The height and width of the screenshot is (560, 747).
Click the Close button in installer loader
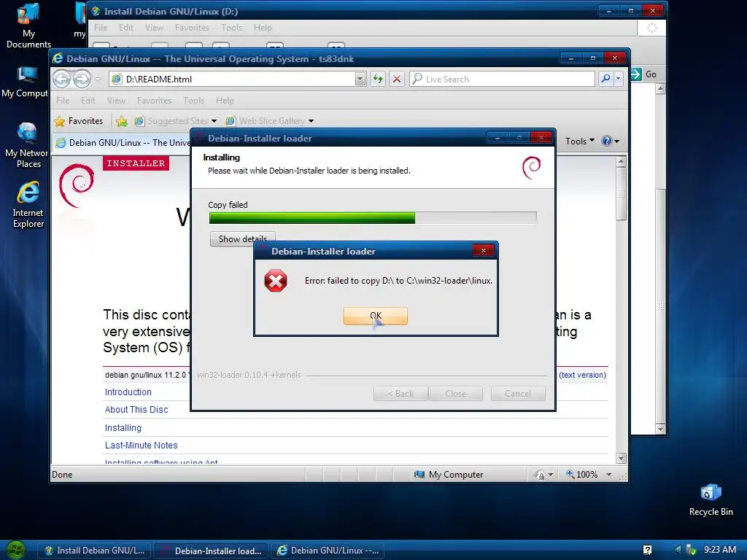(x=455, y=394)
